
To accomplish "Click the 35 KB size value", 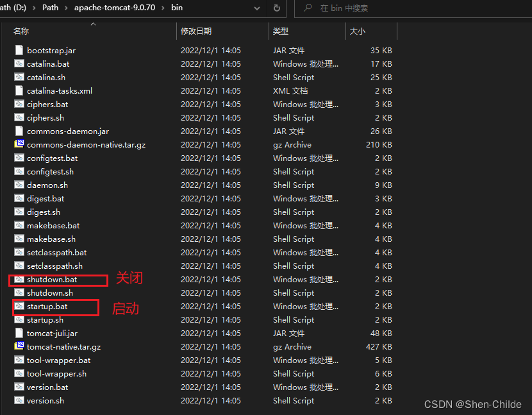I will click(x=381, y=50).
